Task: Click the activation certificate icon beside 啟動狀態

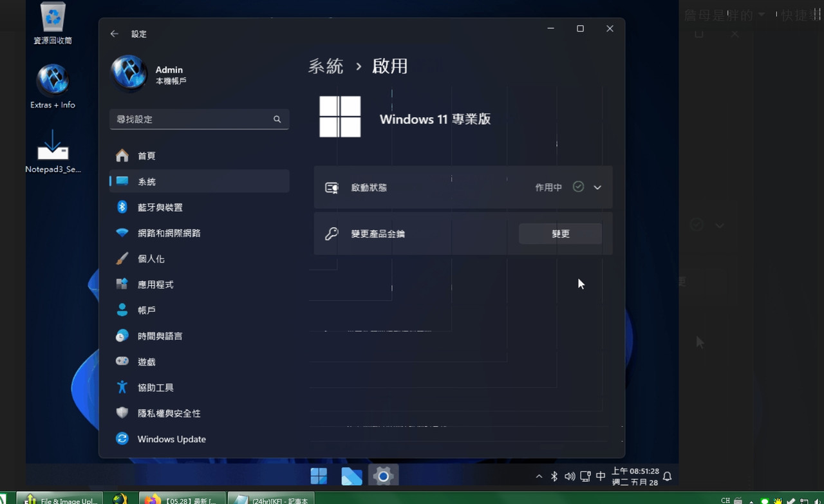Action: (x=332, y=187)
